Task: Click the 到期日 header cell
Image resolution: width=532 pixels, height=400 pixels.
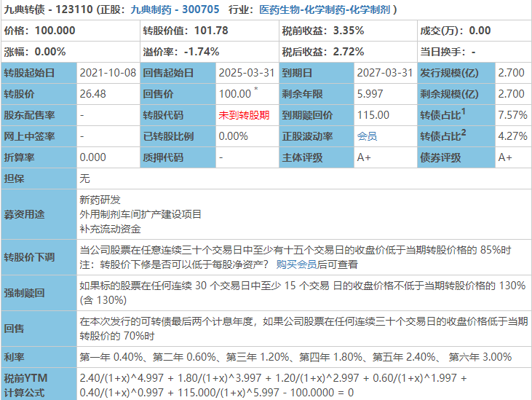Action: [x=317, y=73]
